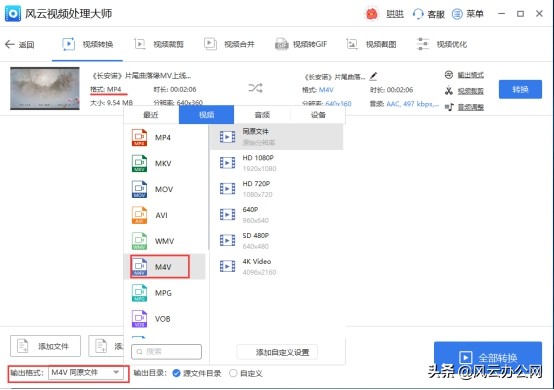Click the video thumbnail preview
554x390 pixels.
(45, 88)
